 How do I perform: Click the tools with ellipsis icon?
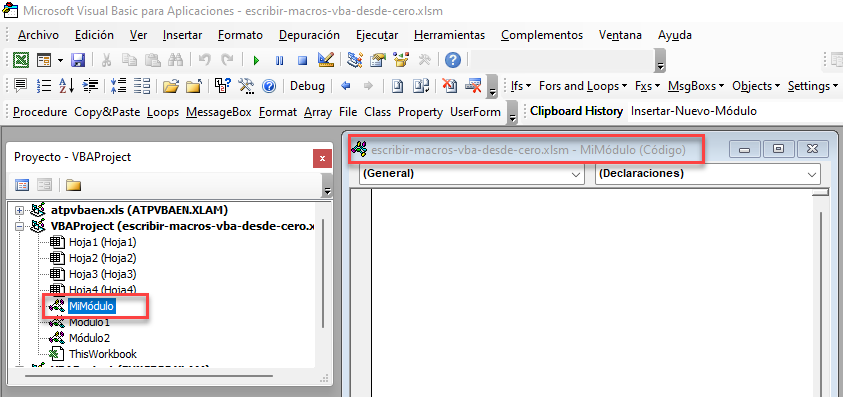pyautogui.click(x=246, y=86)
